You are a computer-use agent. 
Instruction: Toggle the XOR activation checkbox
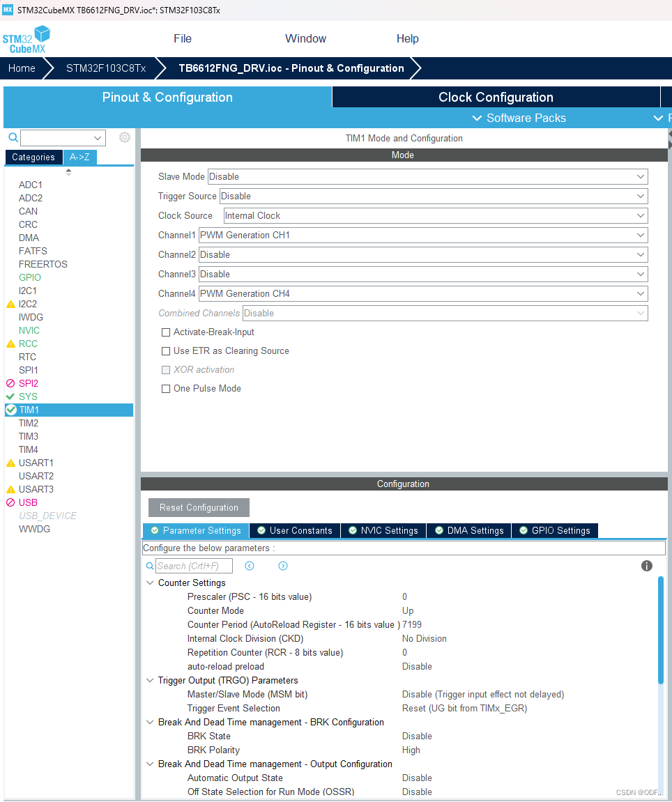pyautogui.click(x=166, y=370)
